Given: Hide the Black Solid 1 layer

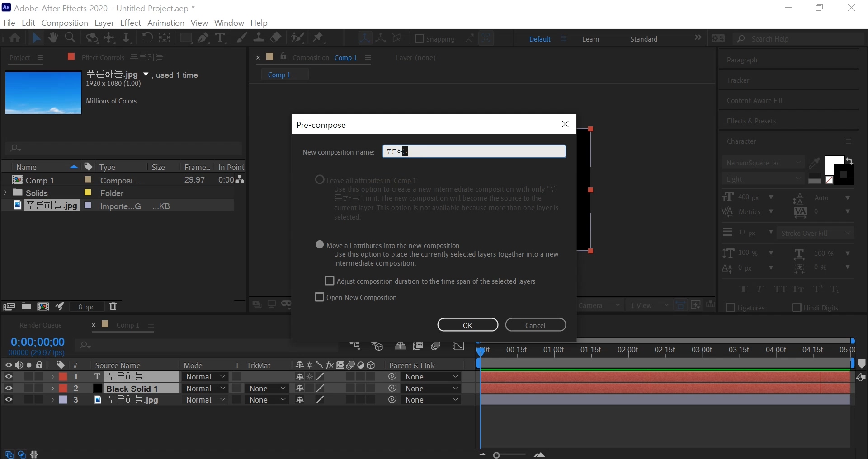Looking at the screenshot, I should coord(9,388).
